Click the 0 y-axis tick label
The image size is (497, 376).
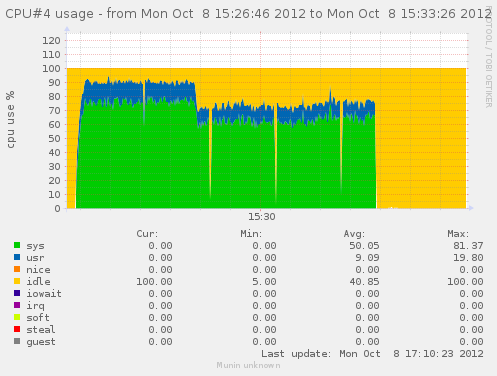click(x=57, y=209)
